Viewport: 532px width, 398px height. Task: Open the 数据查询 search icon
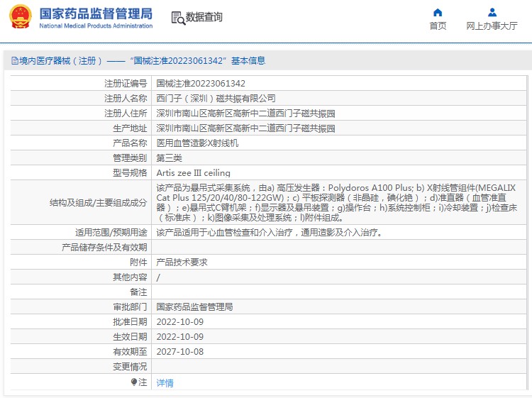point(178,18)
